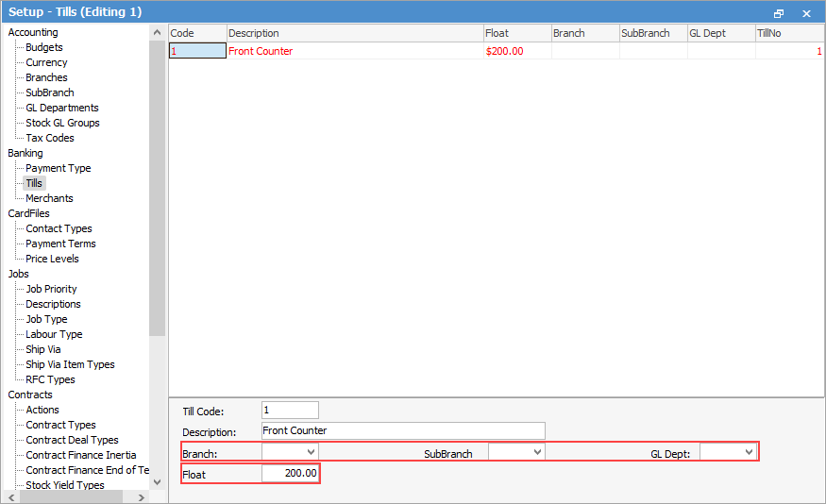Open Price Levels setup

52,260
